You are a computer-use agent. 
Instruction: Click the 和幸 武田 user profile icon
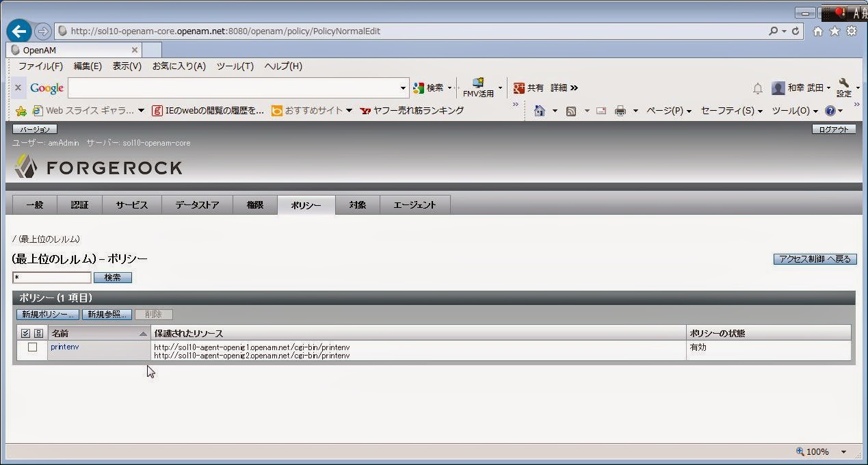point(778,88)
